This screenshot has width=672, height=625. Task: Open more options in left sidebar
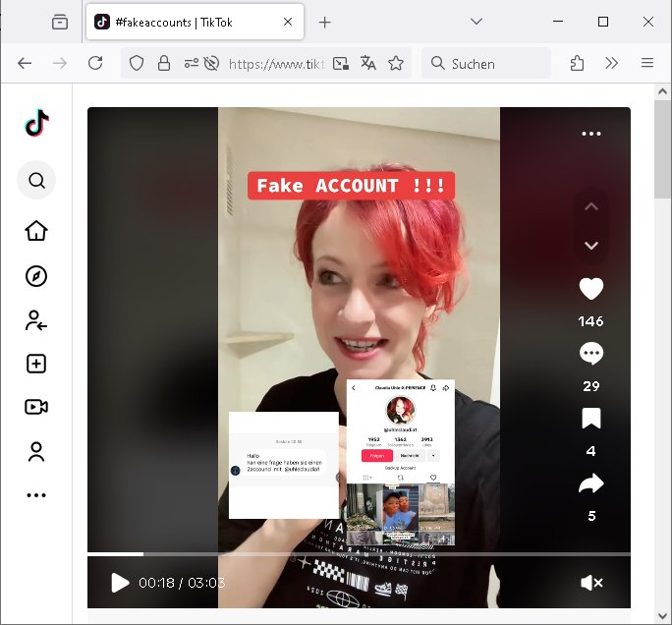[36, 495]
